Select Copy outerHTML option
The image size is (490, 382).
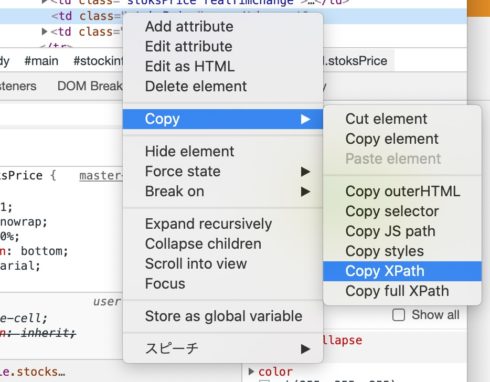click(x=402, y=192)
